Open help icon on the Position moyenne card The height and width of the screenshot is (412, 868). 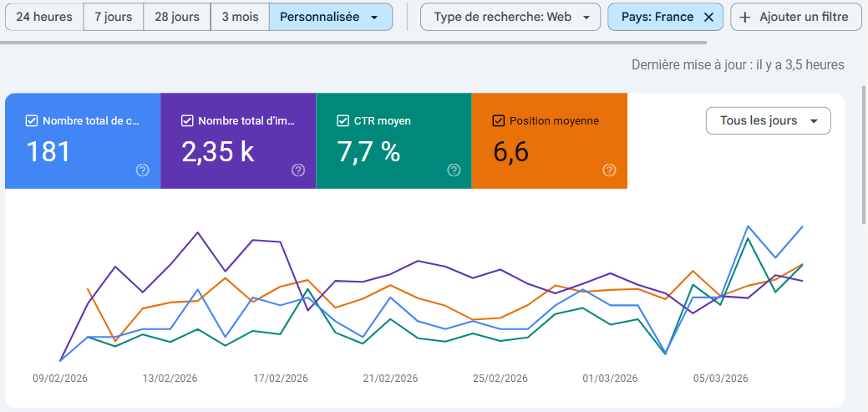point(610,170)
